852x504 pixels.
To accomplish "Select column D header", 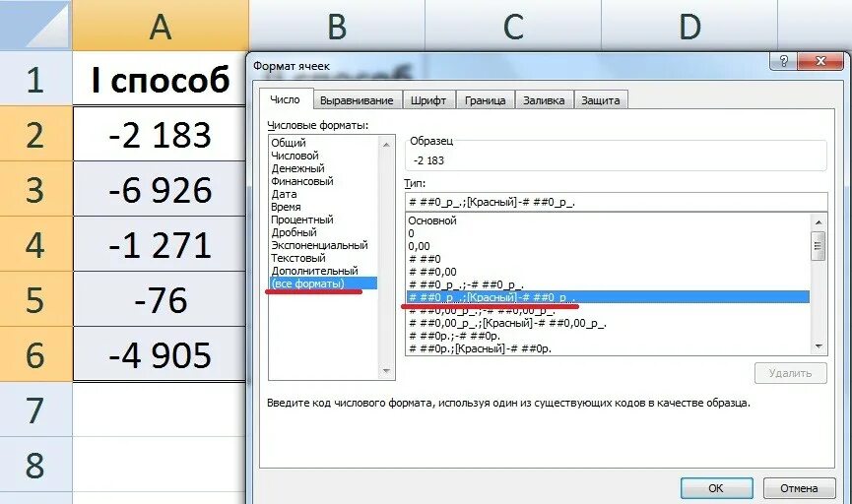I will (689, 25).
